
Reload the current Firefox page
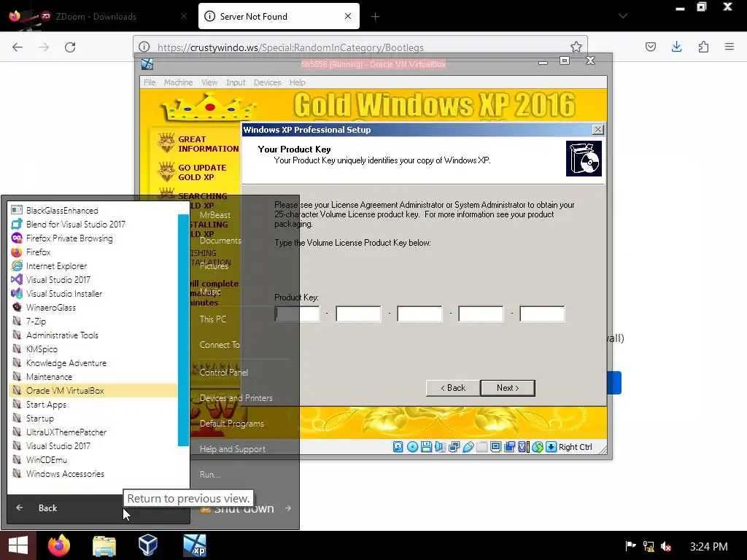coord(70,47)
